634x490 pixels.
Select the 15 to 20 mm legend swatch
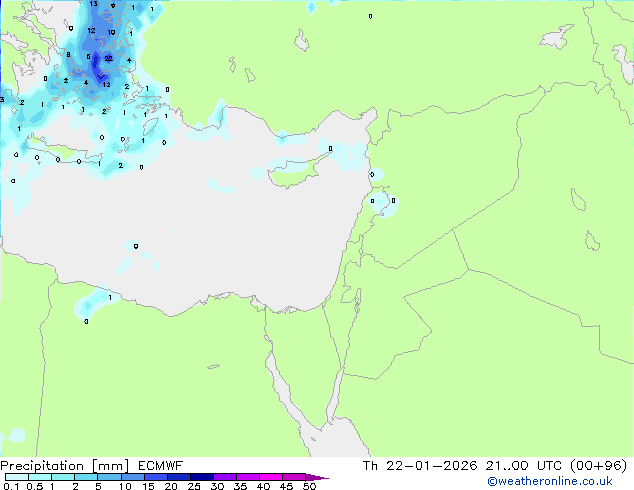pos(156,477)
